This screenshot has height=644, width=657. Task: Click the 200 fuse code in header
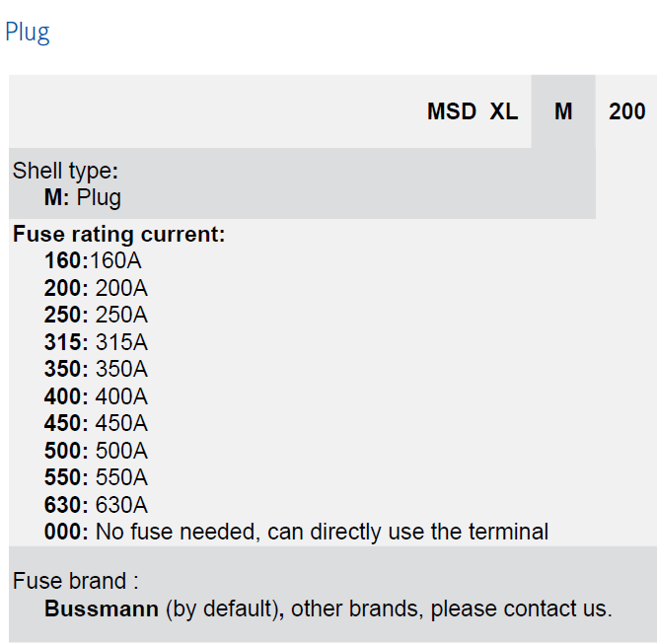click(627, 111)
